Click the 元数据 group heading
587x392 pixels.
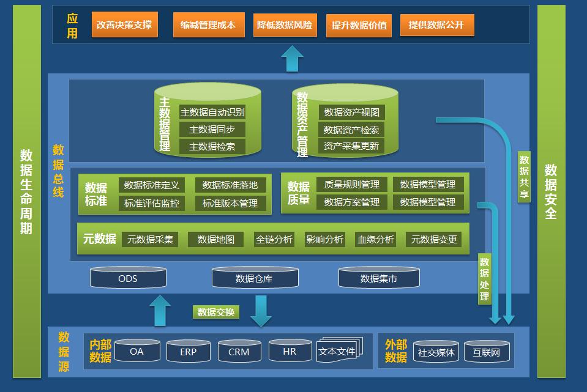[x=100, y=239]
